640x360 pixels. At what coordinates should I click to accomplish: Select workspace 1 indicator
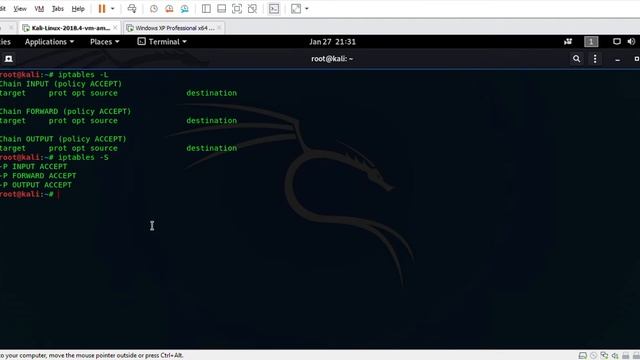click(x=591, y=42)
